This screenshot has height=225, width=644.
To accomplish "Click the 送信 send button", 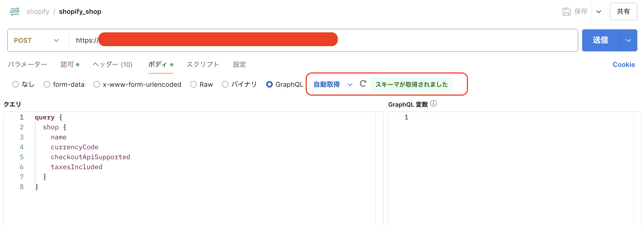I will click(x=601, y=40).
